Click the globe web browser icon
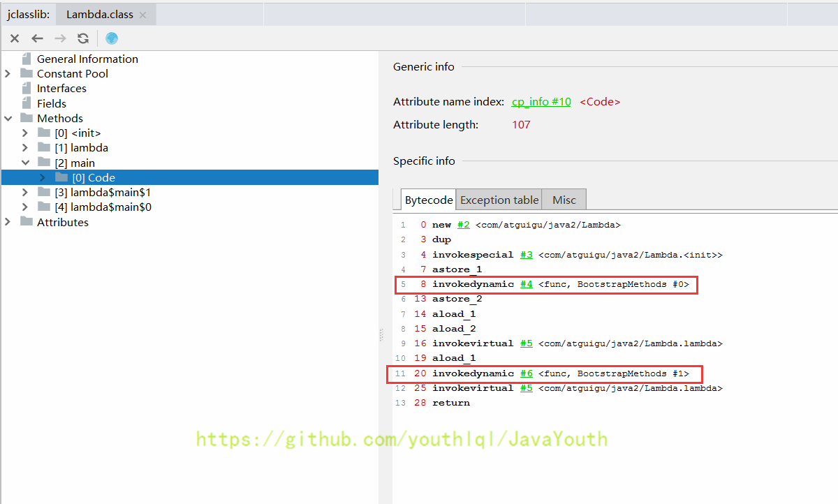 tap(112, 38)
